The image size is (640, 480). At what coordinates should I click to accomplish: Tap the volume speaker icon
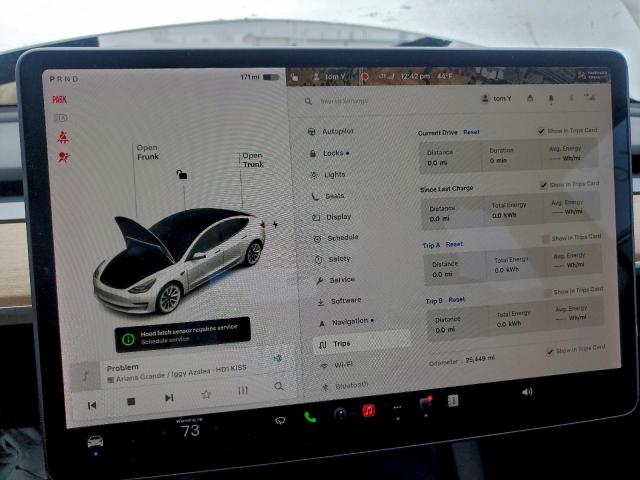click(527, 392)
